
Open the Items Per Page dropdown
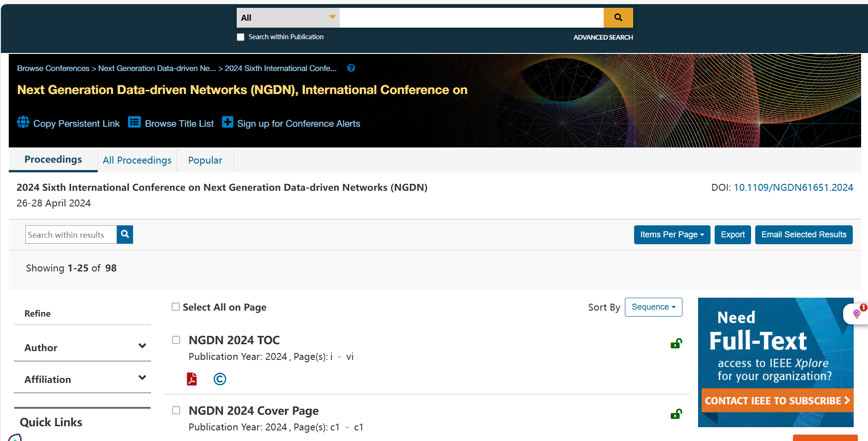pos(672,235)
